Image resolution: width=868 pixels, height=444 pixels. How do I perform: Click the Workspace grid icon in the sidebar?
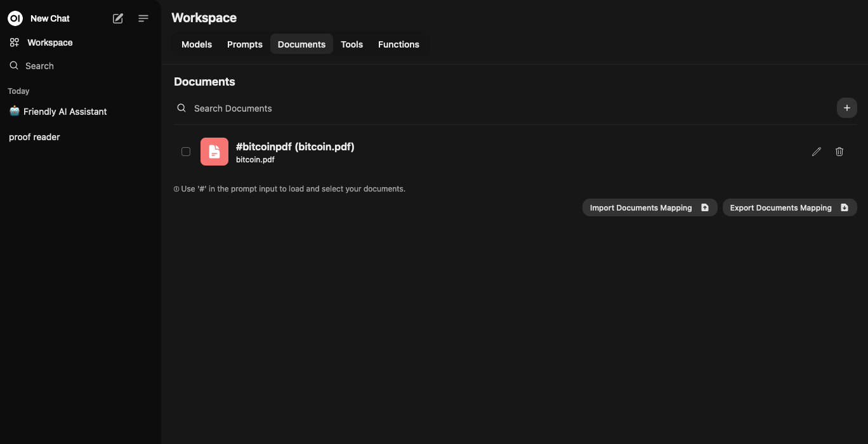coord(14,42)
